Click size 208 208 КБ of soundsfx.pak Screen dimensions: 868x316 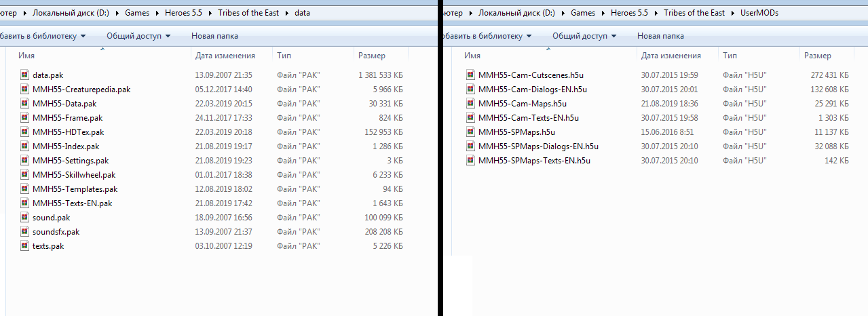pos(383,232)
